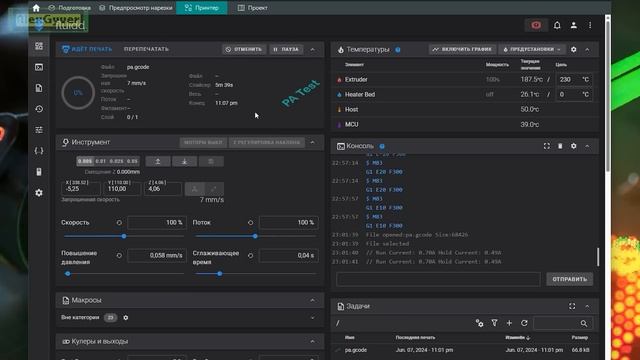Select the 0.01 Z offset step
The height and width of the screenshot is (360, 640).
pyautogui.click(x=100, y=162)
